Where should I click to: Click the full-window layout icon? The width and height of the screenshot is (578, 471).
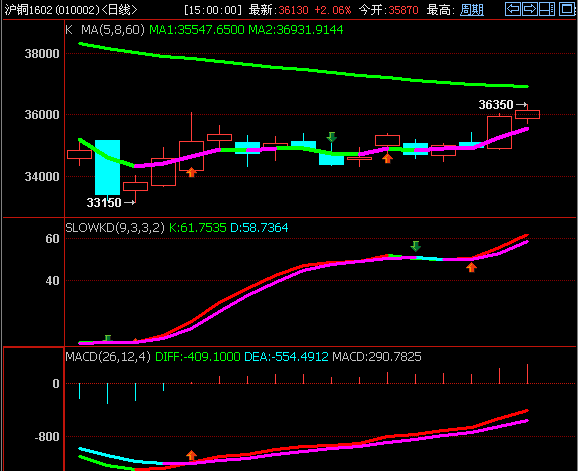(x=567, y=9)
